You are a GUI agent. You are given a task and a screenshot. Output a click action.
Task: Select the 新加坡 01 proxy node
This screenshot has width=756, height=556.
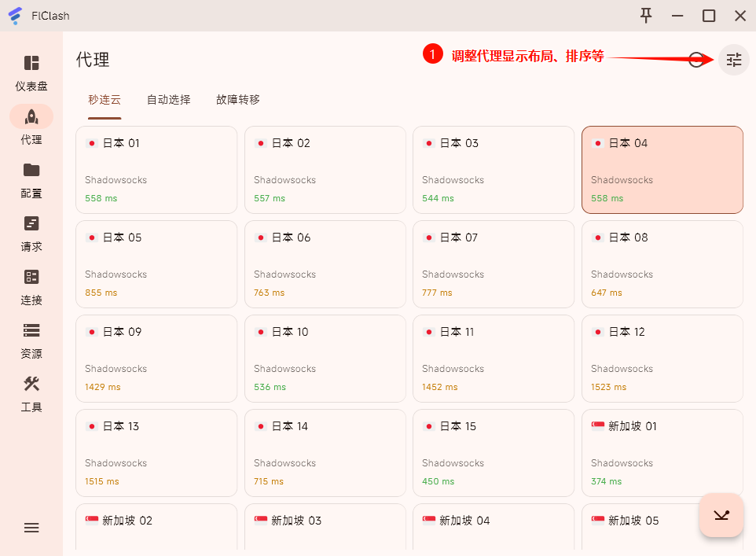coord(662,452)
